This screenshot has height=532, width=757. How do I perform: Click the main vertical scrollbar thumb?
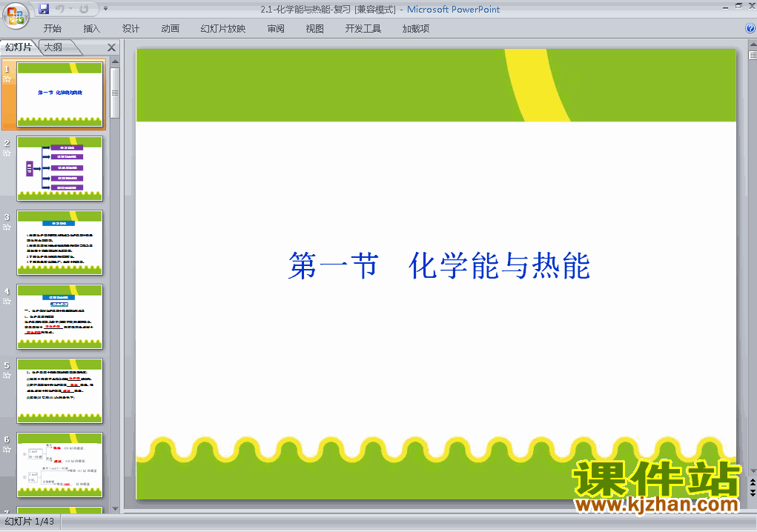click(x=753, y=55)
